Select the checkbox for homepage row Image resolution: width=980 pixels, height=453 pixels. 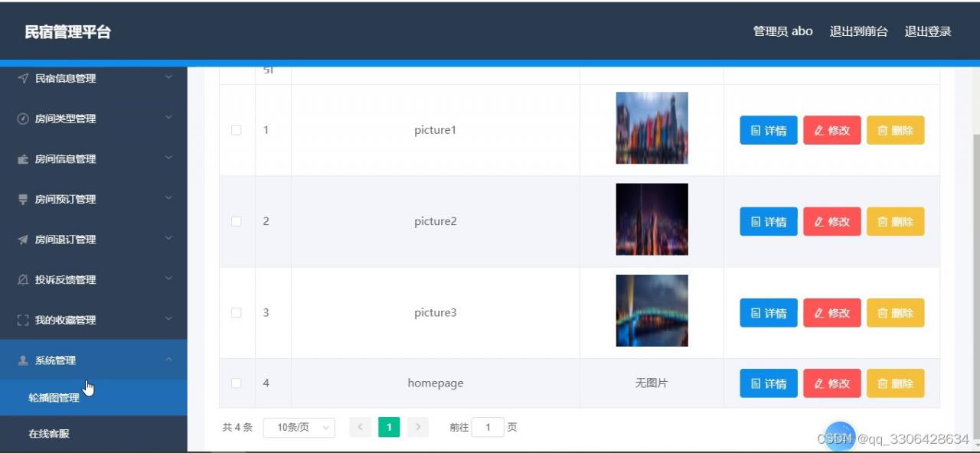tap(237, 383)
